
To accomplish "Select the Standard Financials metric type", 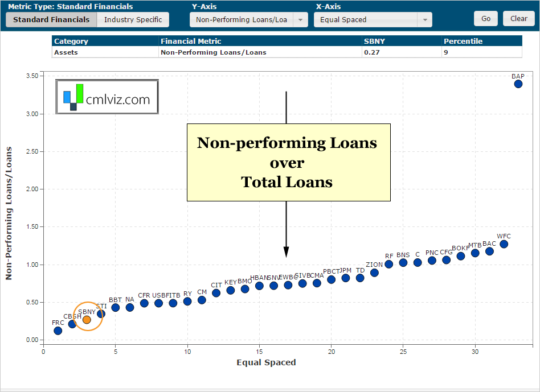I will pos(51,19).
